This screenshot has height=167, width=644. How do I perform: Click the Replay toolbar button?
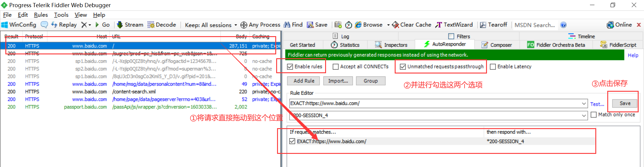64,25
